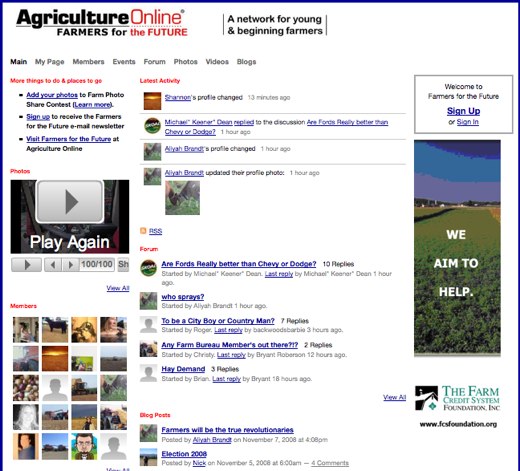The width and height of the screenshot is (520, 471).
Task: Open the Members tab
Action: click(x=88, y=62)
